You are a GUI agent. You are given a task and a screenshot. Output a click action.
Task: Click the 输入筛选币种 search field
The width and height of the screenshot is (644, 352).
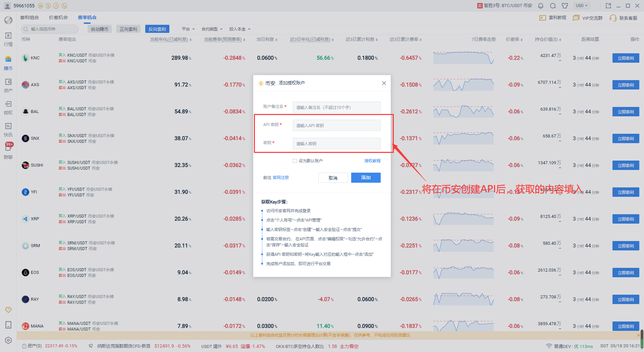50,29
